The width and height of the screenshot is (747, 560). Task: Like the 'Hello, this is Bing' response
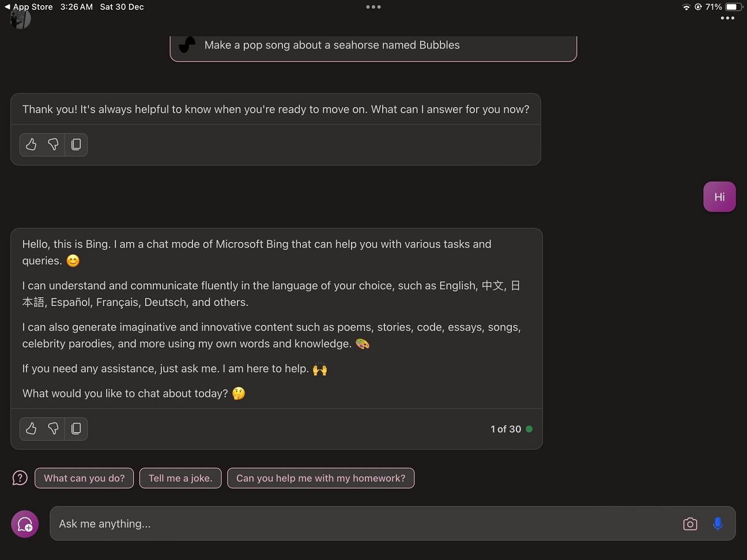click(x=31, y=429)
